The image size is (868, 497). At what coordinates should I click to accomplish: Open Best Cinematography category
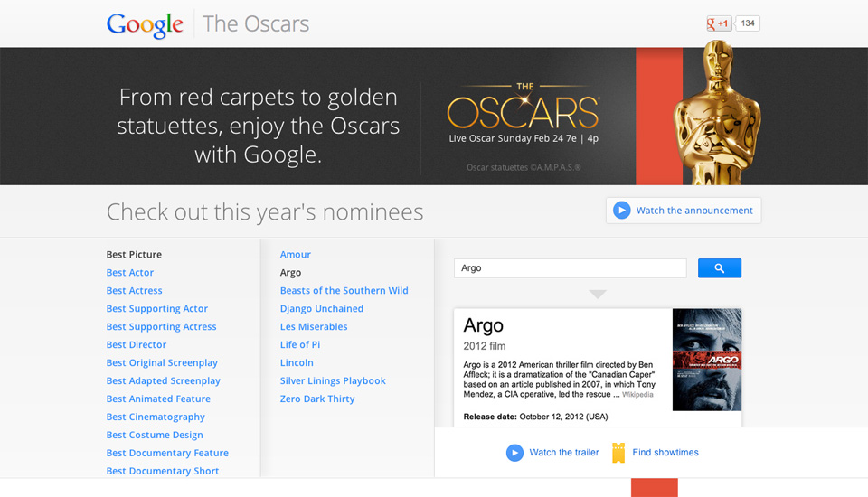pyautogui.click(x=156, y=417)
